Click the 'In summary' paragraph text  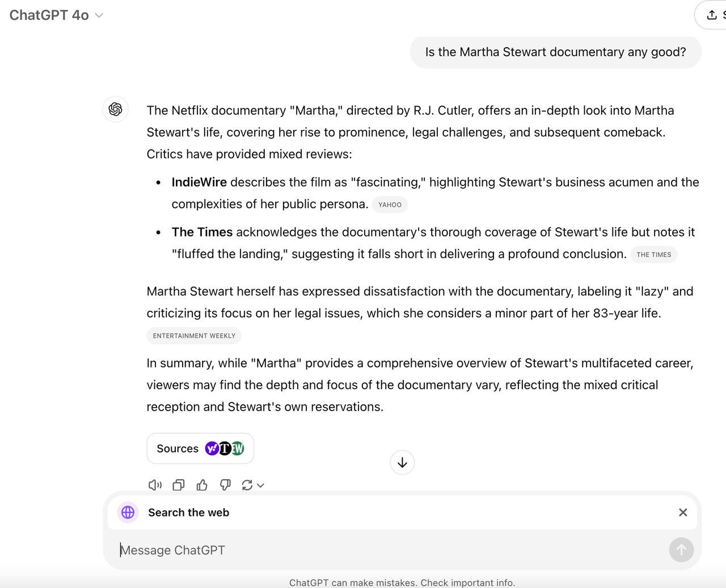pyautogui.click(x=420, y=385)
